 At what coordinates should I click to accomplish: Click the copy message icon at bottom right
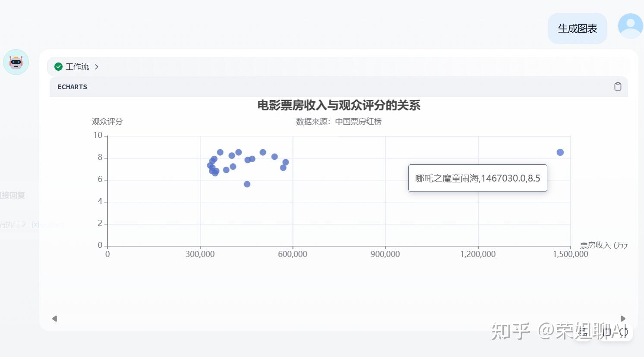pos(606,332)
